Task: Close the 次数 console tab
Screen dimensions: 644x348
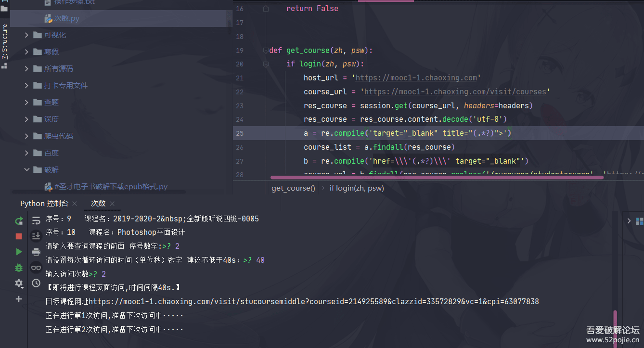Action: pyautogui.click(x=112, y=204)
